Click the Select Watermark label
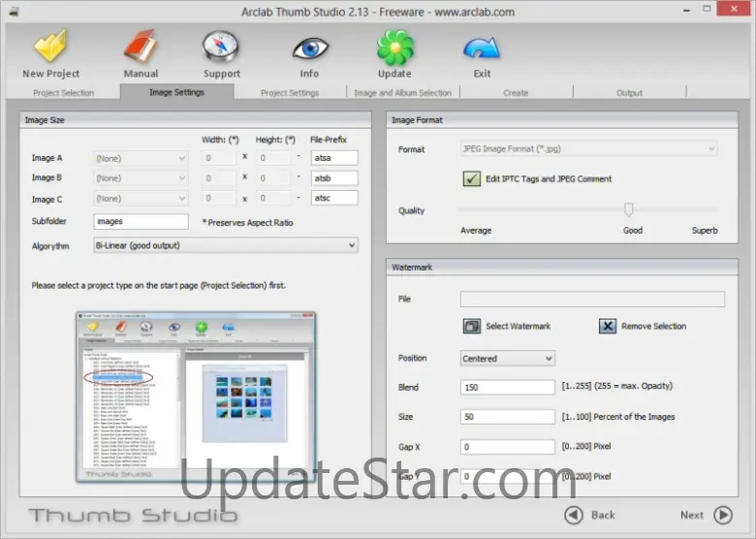 (519, 326)
